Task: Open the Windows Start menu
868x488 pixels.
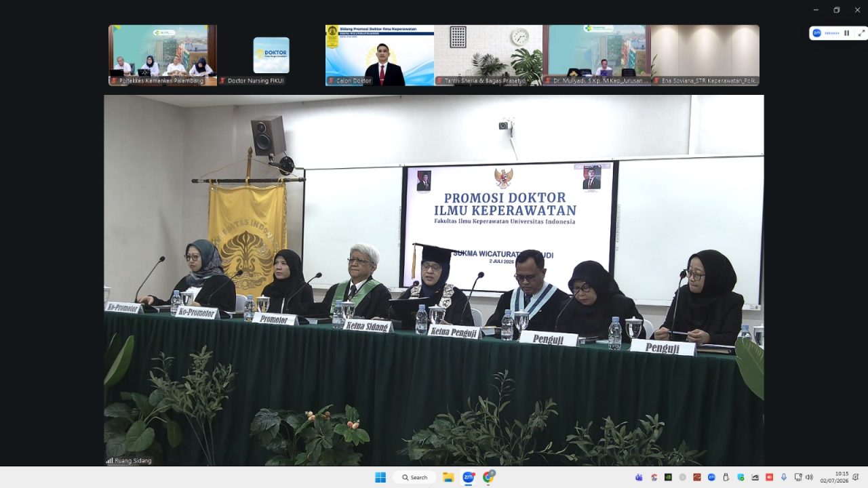Action: coord(380,477)
